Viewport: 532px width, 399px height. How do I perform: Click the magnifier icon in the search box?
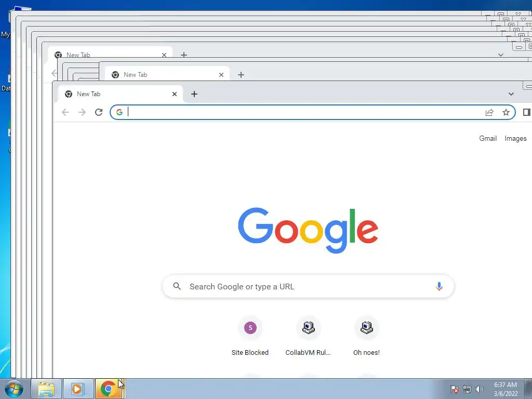tap(177, 286)
